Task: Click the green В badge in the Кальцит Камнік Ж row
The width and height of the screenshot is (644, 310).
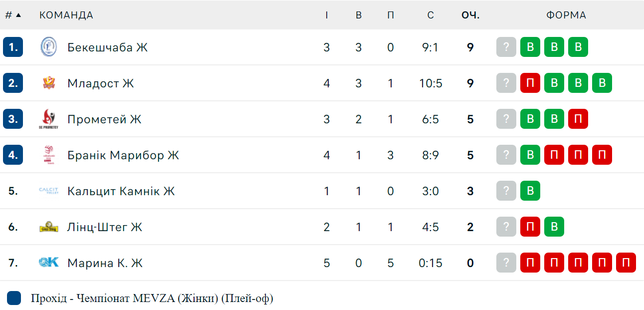Action: [x=530, y=191]
